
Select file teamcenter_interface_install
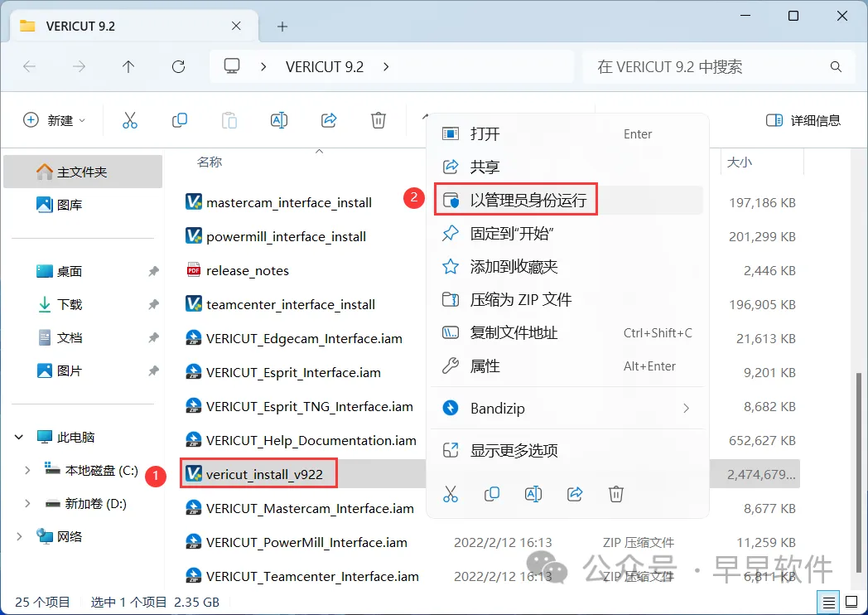290,305
